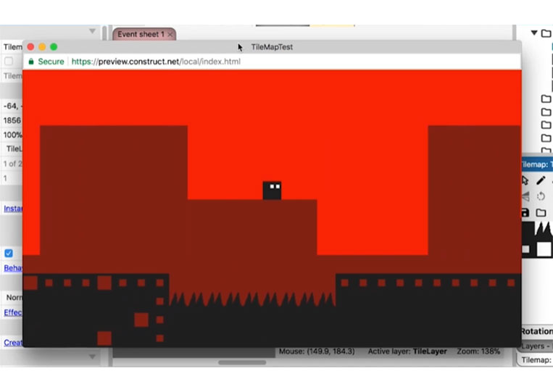Open the Behaviors link in properties
This screenshot has height=392, width=553.
pyautogui.click(x=13, y=268)
